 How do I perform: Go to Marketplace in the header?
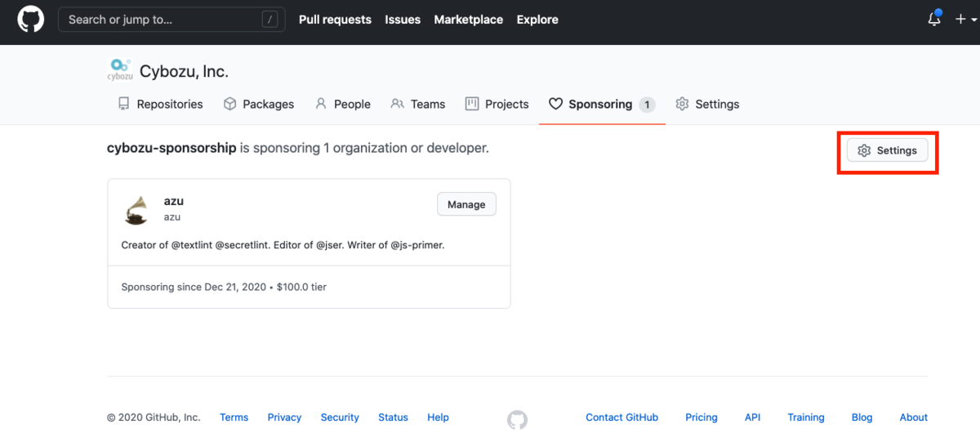(x=468, y=20)
